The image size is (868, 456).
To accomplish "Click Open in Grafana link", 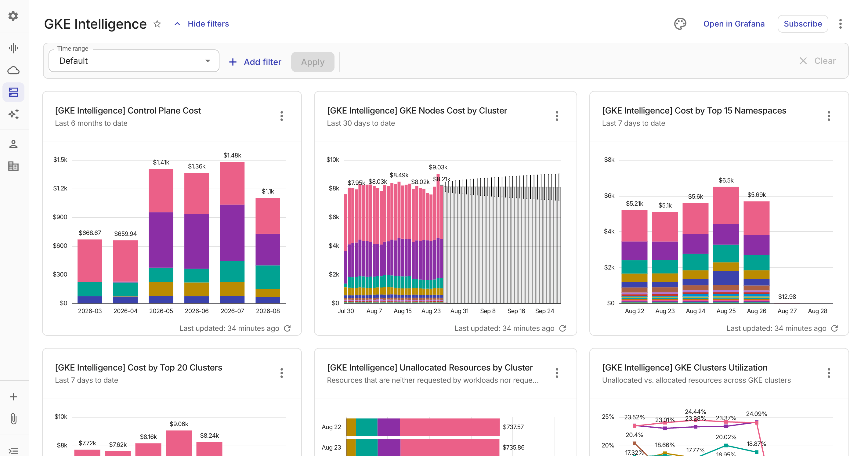I will (734, 24).
